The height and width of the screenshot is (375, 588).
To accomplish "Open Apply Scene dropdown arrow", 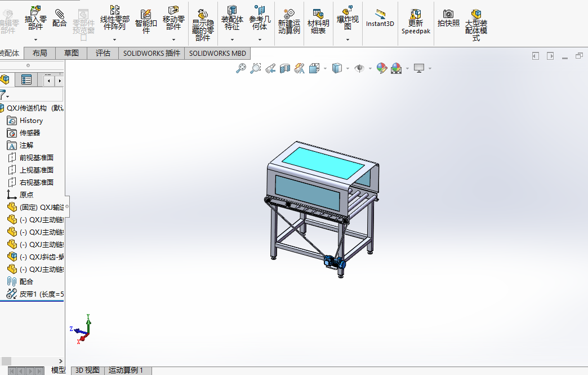I will [407, 69].
